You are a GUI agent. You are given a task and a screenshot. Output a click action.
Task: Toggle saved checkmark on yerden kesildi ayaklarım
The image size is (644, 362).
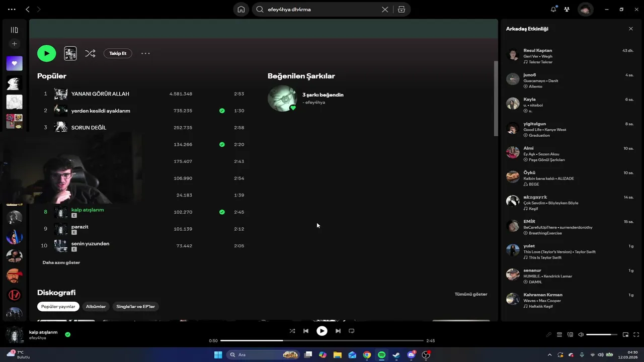coord(222,111)
